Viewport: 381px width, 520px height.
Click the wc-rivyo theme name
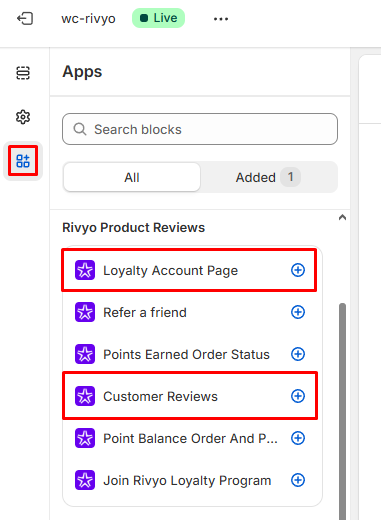[88, 18]
